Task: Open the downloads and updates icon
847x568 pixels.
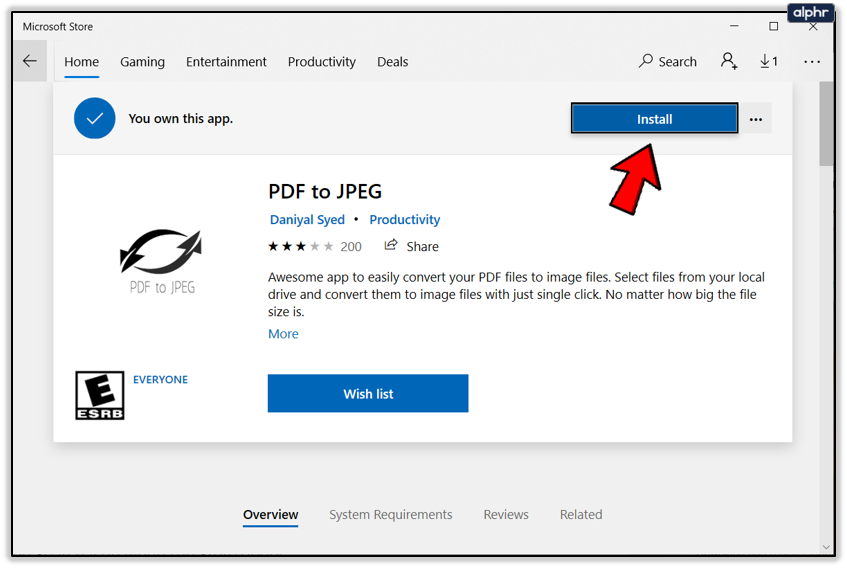Action: (768, 61)
